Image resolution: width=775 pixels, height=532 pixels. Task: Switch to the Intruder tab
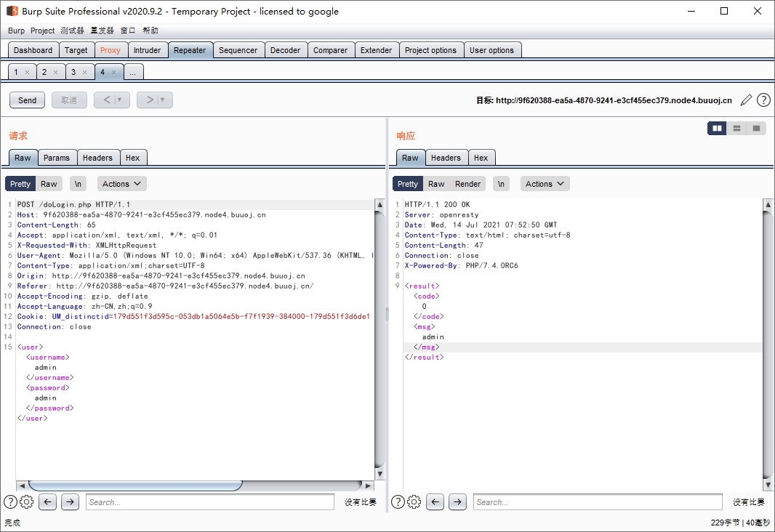tap(148, 50)
